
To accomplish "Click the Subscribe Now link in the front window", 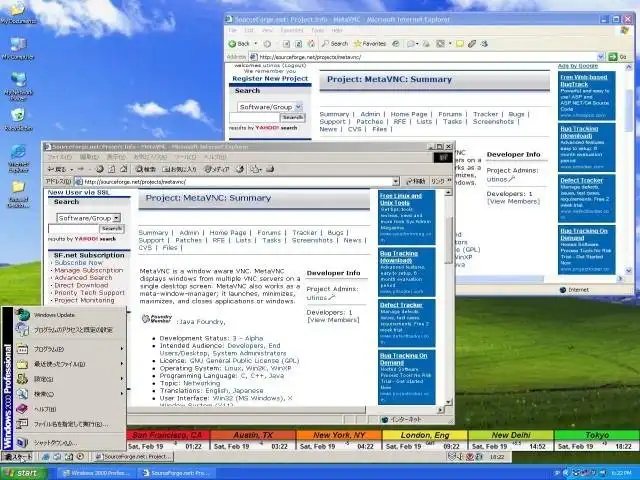I will click(78, 263).
